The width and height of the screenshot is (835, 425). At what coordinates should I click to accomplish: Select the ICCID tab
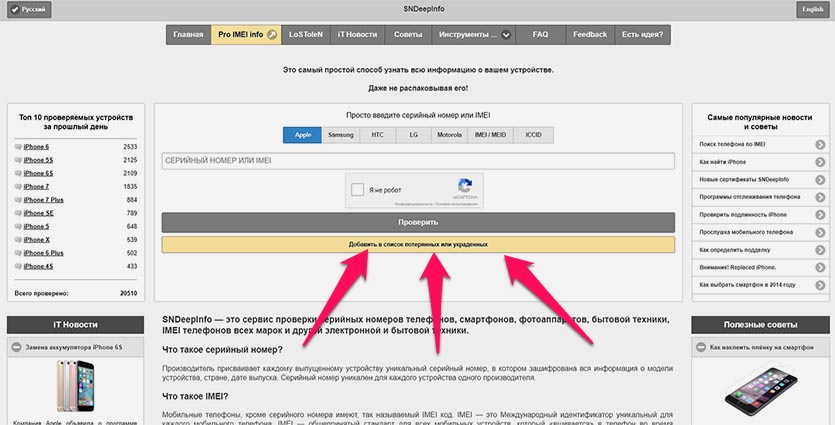(534, 135)
